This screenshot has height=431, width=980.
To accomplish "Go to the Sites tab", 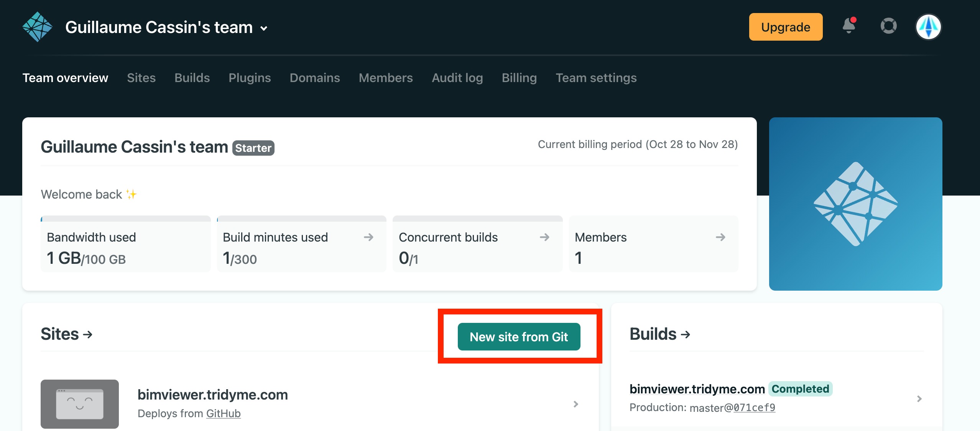I will pos(141,78).
